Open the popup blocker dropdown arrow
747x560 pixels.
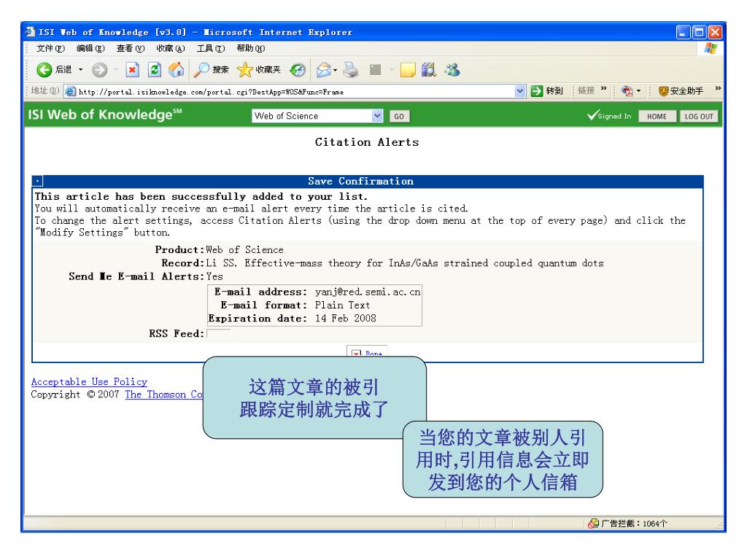(638, 91)
